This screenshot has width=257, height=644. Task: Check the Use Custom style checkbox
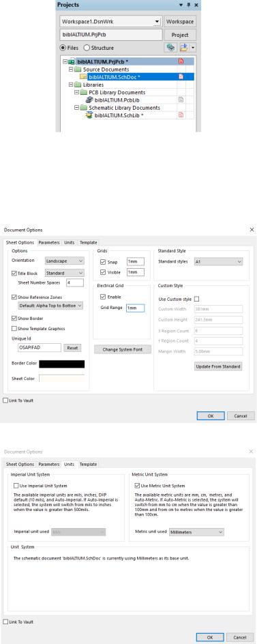tap(196, 299)
